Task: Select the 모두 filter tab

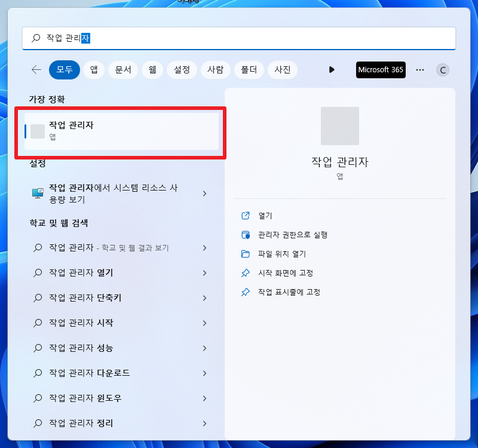Action: click(65, 70)
